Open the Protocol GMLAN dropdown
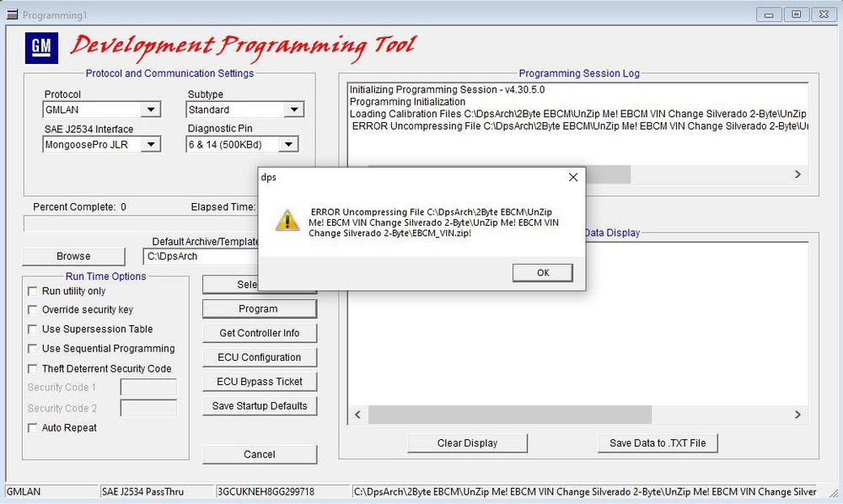Image resolution: width=843 pixels, height=504 pixels. tap(151, 110)
